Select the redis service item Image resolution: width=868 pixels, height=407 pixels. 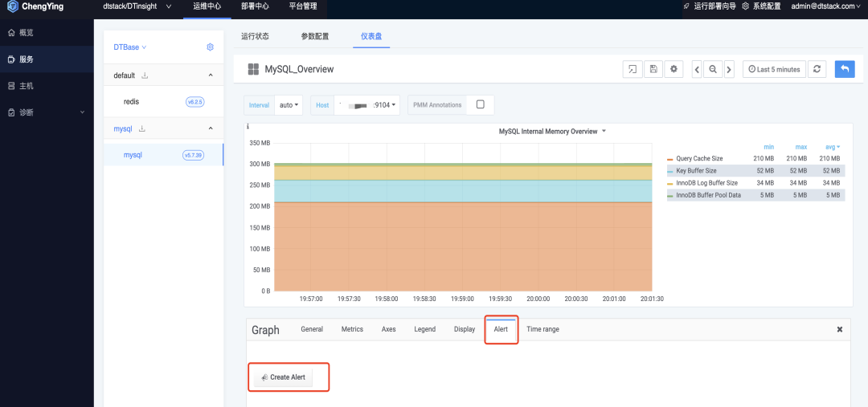point(131,102)
